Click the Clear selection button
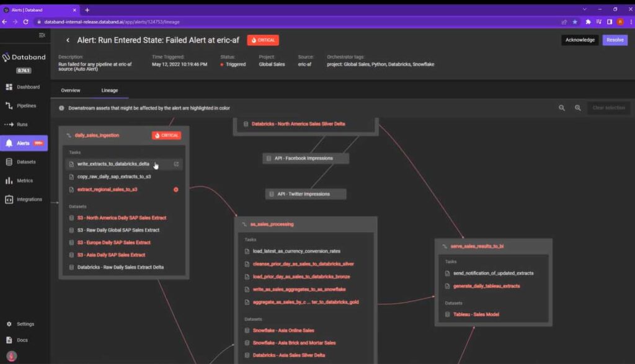635x364 pixels. click(609, 108)
